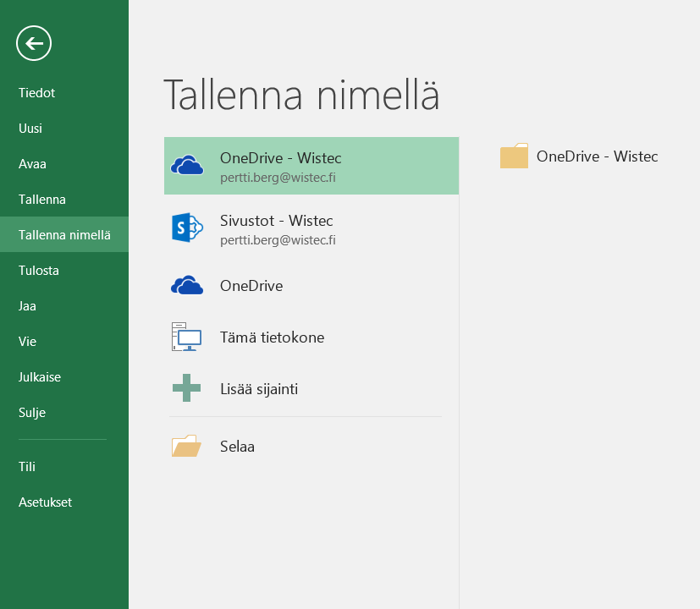Open the Tiedot menu item
Viewport: 700px width, 609px height.
pyautogui.click(x=36, y=93)
